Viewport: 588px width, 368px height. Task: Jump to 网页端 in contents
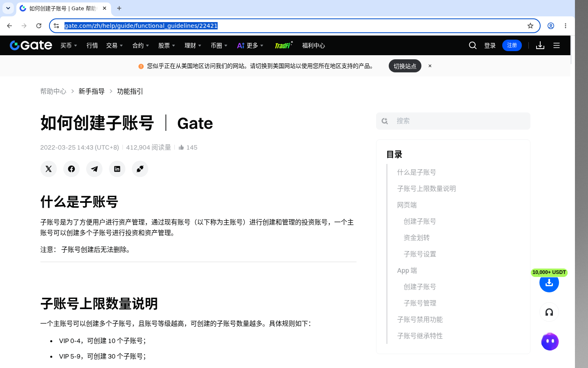[x=407, y=205]
